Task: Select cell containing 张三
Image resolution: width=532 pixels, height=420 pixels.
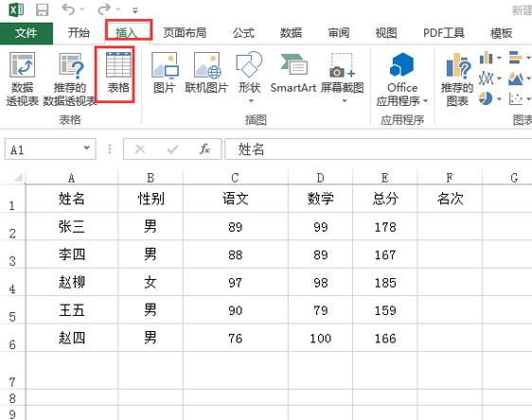Action: (72, 226)
